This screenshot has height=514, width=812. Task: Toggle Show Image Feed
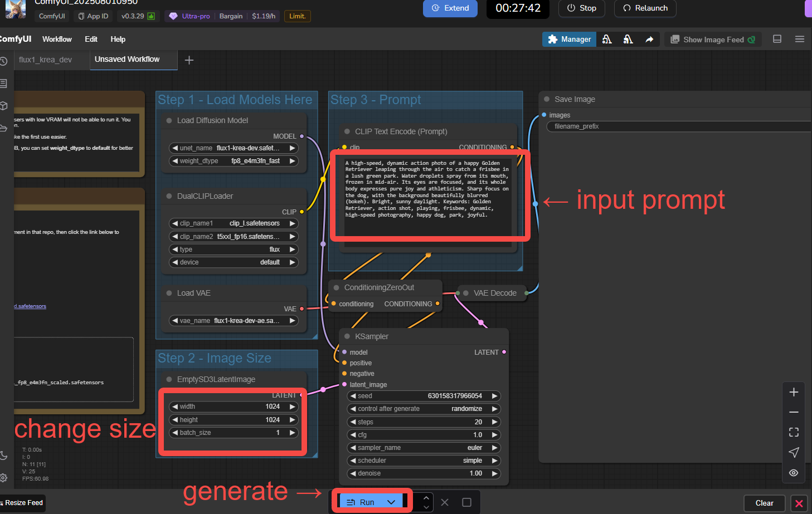(713, 40)
